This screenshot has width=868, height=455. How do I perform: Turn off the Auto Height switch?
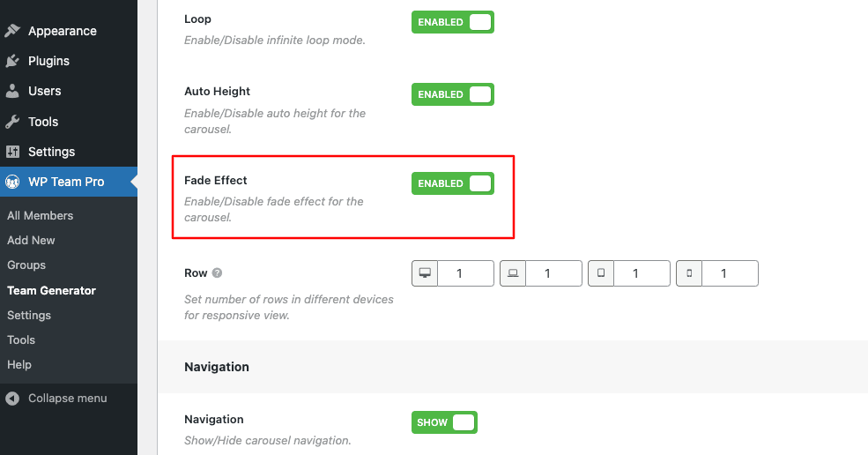click(x=453, y=94)
